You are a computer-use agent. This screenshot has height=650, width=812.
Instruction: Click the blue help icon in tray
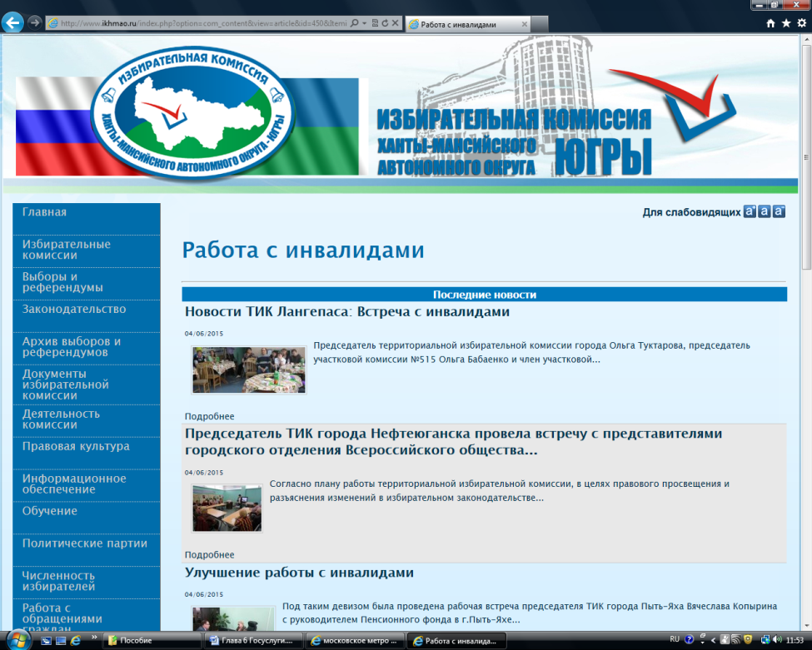[x=689, y=640]
